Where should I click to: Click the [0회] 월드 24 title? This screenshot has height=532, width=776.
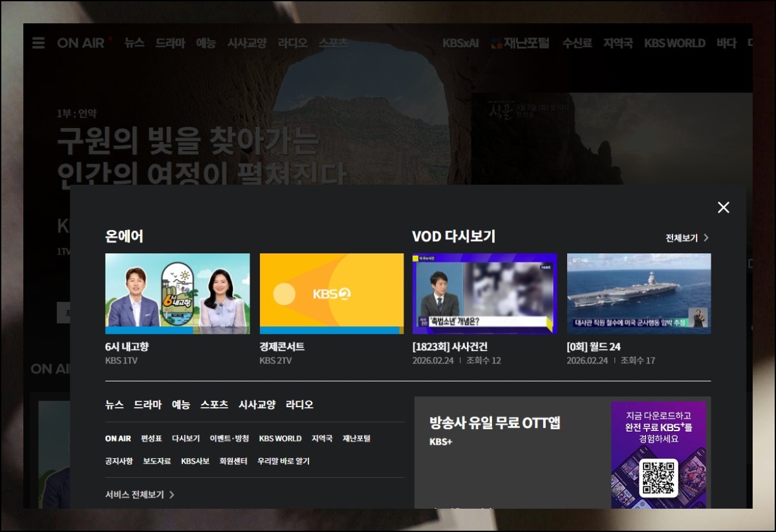click(x=594, y=347)
